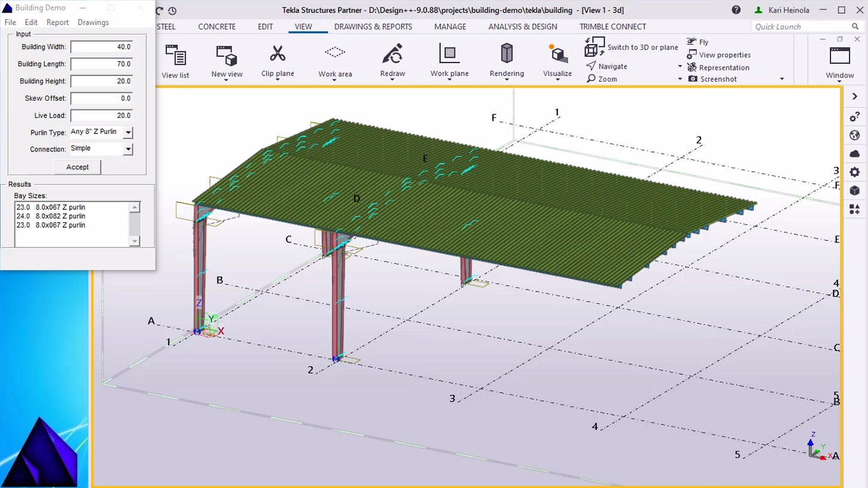The width and height of the screenshot is (868, 488).
Task: Click the Building Width input field
Action: (x=101, y=47)
